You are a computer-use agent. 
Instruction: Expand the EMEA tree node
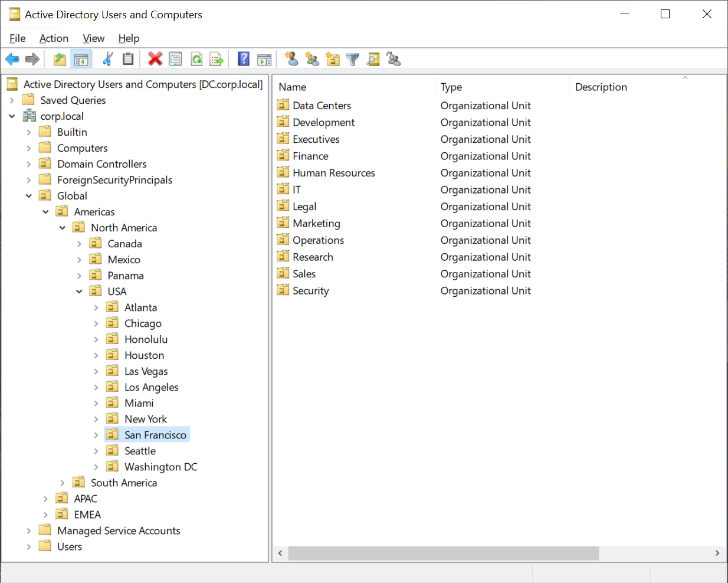click(46, 514)
